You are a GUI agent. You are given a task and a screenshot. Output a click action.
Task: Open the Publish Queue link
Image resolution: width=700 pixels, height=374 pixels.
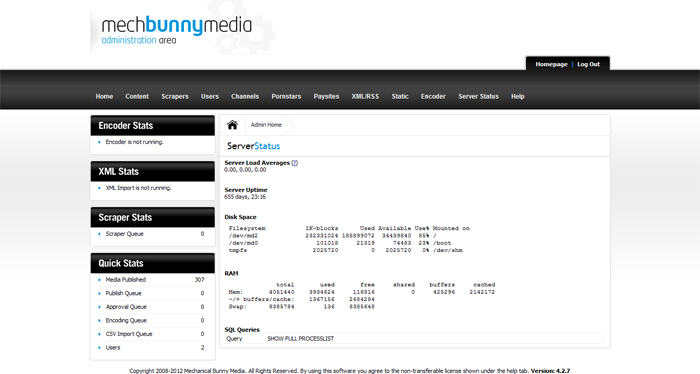(124, 293)
